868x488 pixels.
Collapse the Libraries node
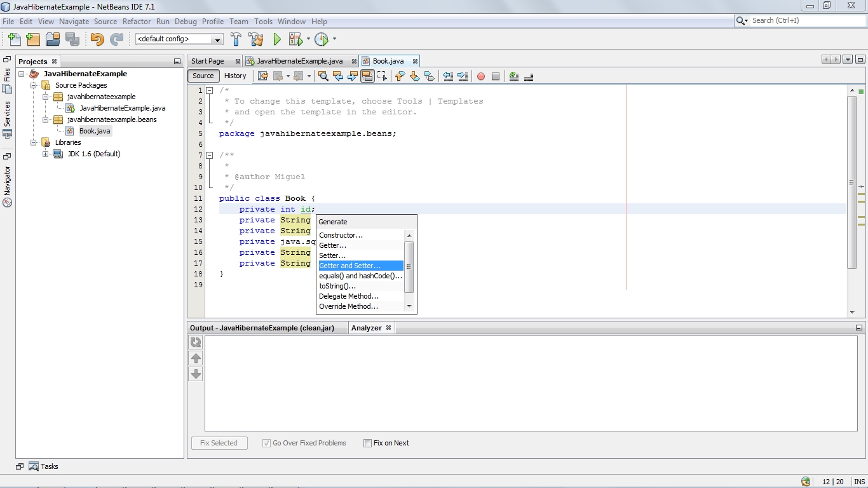coord(34,142)
